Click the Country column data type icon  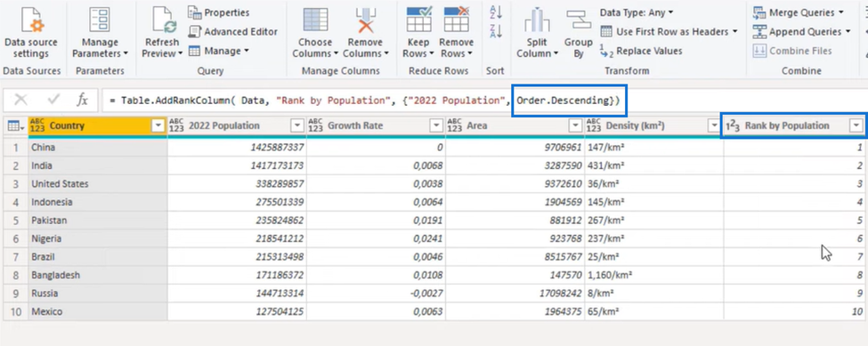click(x=37, y=126)
